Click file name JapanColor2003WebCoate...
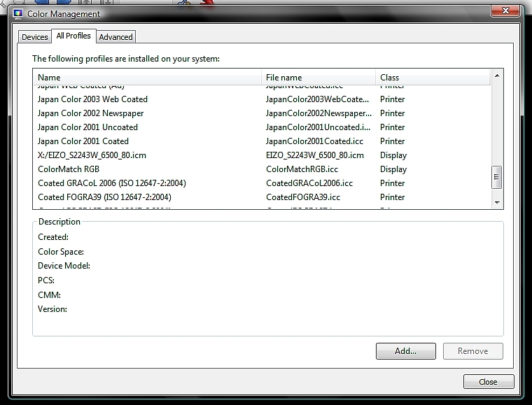532x405 pixels. [317, 99]
